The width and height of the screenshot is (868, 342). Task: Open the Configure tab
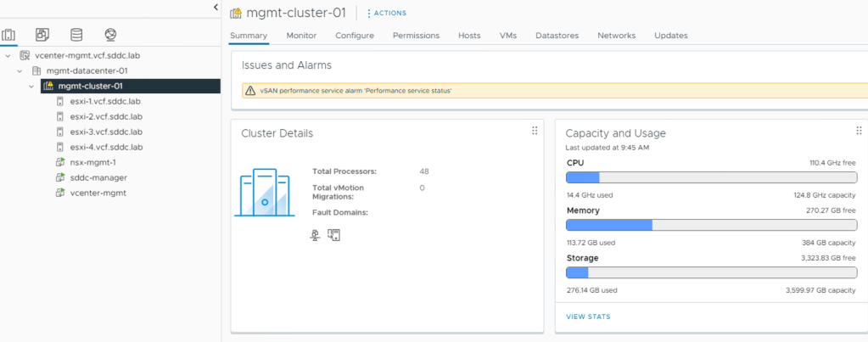[355, 36]
